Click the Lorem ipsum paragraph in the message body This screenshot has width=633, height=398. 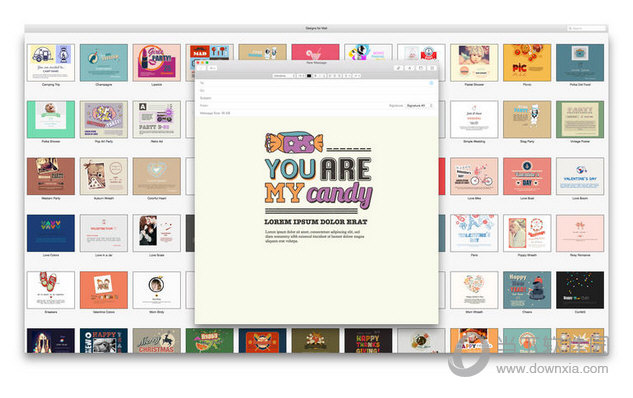(x=315, y=236)
